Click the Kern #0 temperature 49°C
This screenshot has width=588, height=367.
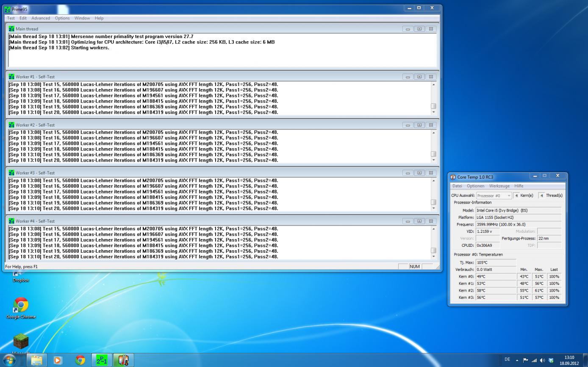point(496,276)
